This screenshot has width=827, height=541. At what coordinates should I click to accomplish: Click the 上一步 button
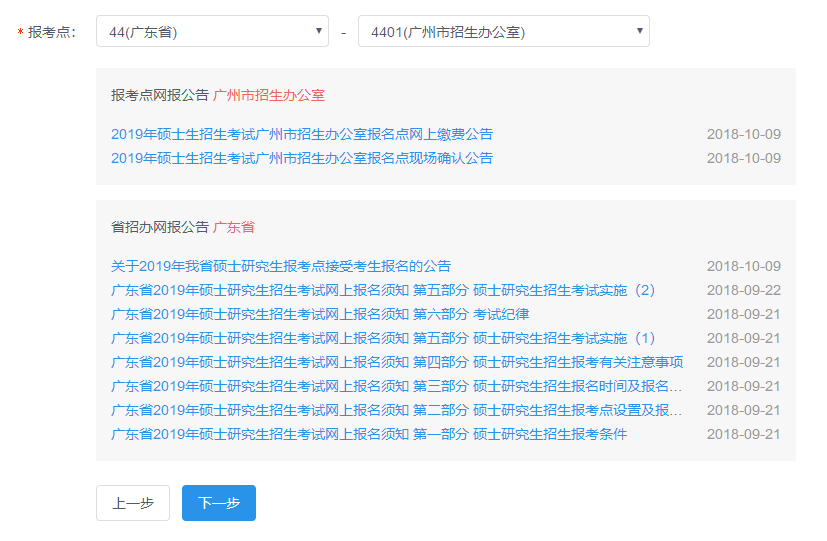click(133, 503)
